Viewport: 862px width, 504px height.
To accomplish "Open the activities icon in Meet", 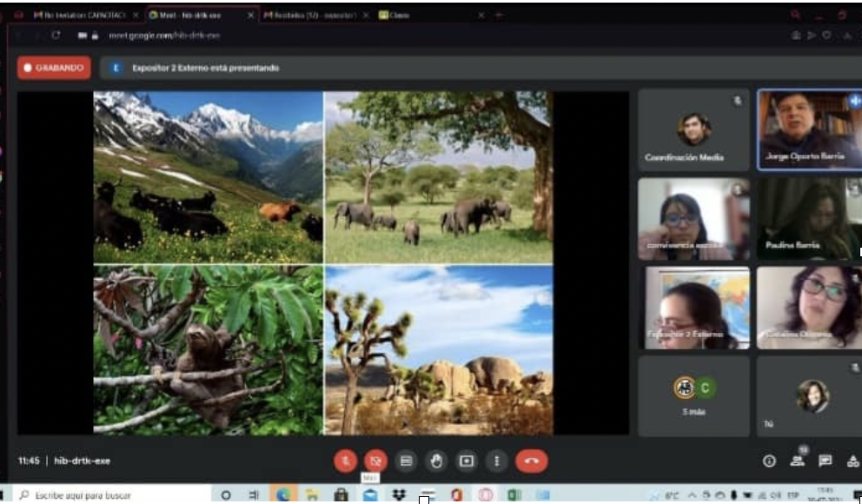I will [x=852, y=461].
